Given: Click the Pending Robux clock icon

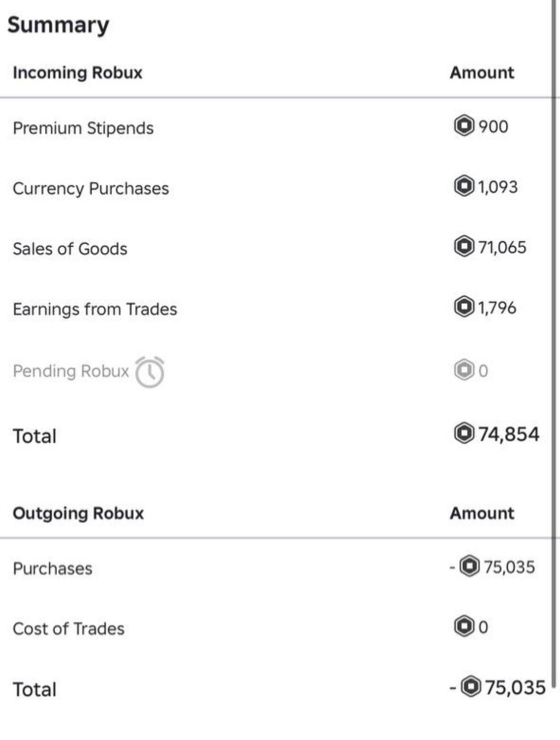Looking at the screenshot, I should (x=150, y=372).
